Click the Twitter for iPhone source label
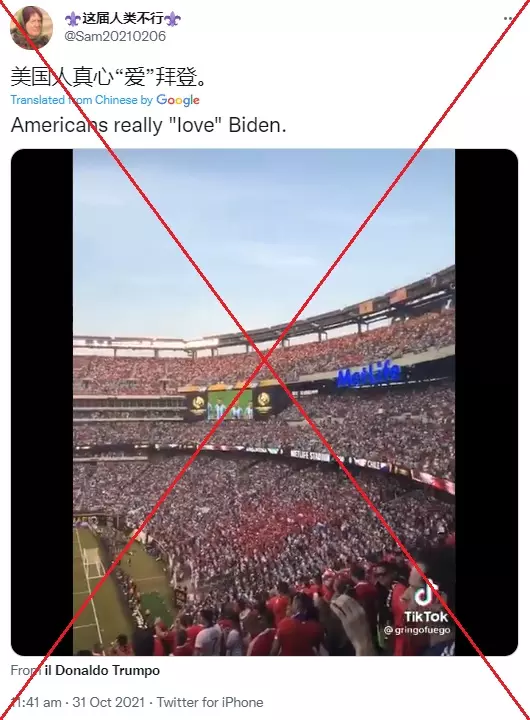 (210, 702)
